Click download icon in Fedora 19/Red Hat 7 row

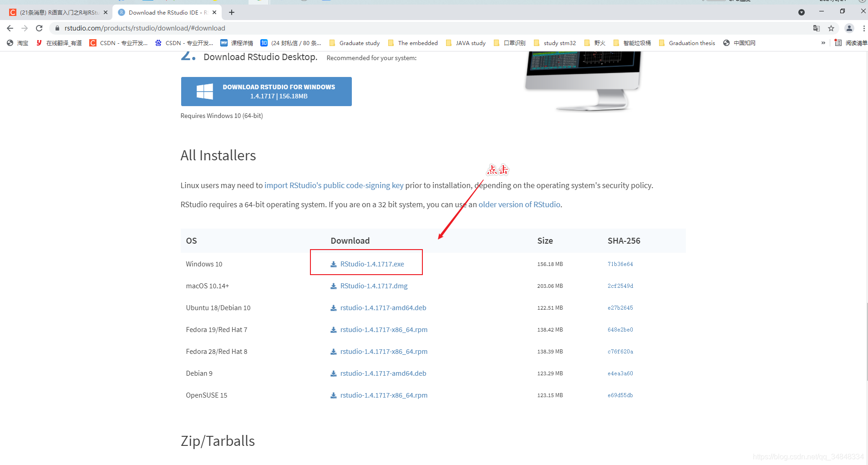pyautogui.click(x=334, y=330)
